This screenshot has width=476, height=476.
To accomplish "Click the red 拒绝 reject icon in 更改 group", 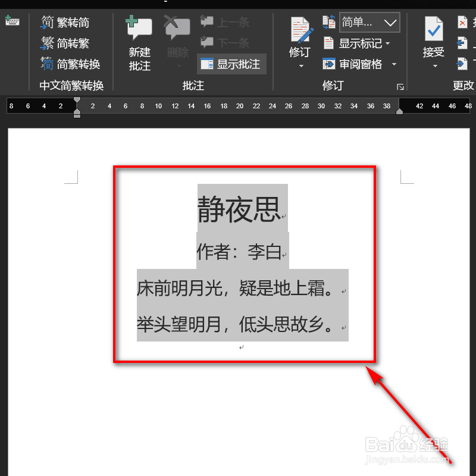I will 463,22.
